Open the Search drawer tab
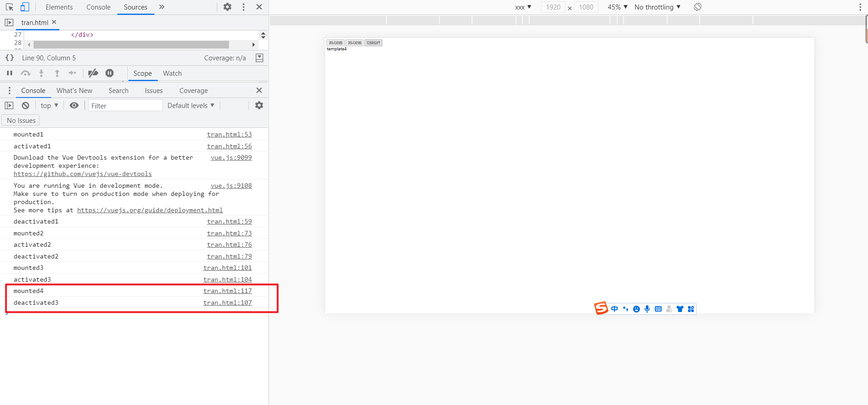This screenshot has width=868, height=405. point(118,91)
